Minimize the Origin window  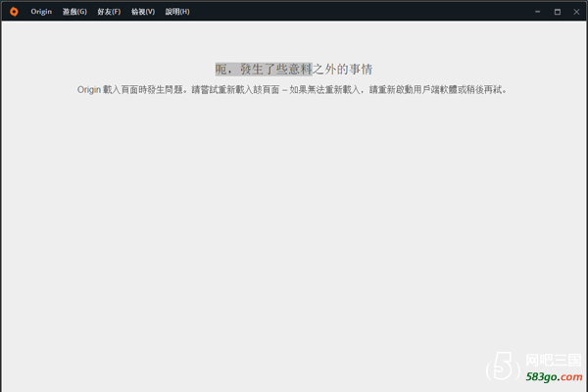pyautogui.click(x=537, y=12)
